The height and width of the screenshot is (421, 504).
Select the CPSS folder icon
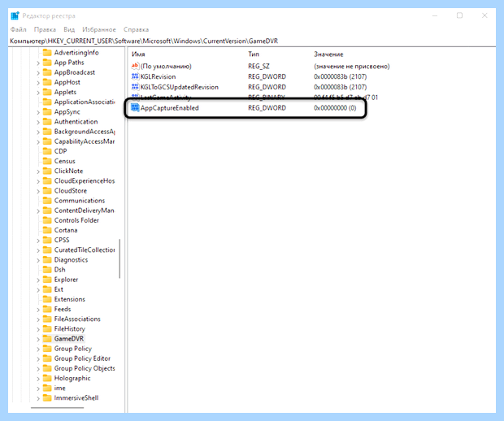pos(47,240)
